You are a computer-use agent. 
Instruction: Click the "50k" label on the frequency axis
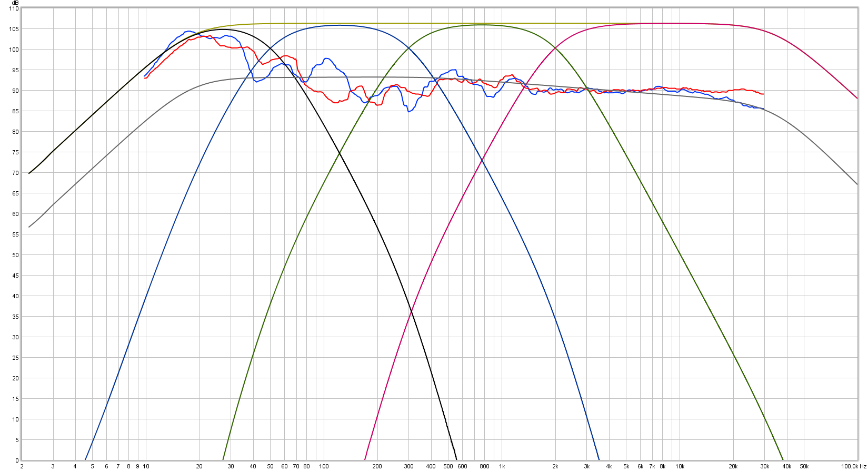click(804, 466)
